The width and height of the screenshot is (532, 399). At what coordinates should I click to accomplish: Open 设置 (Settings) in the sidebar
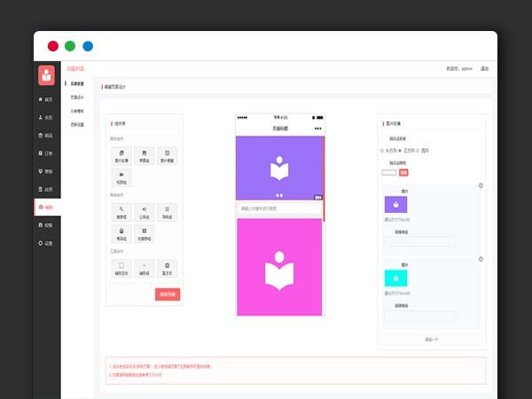tap(46, 243)
